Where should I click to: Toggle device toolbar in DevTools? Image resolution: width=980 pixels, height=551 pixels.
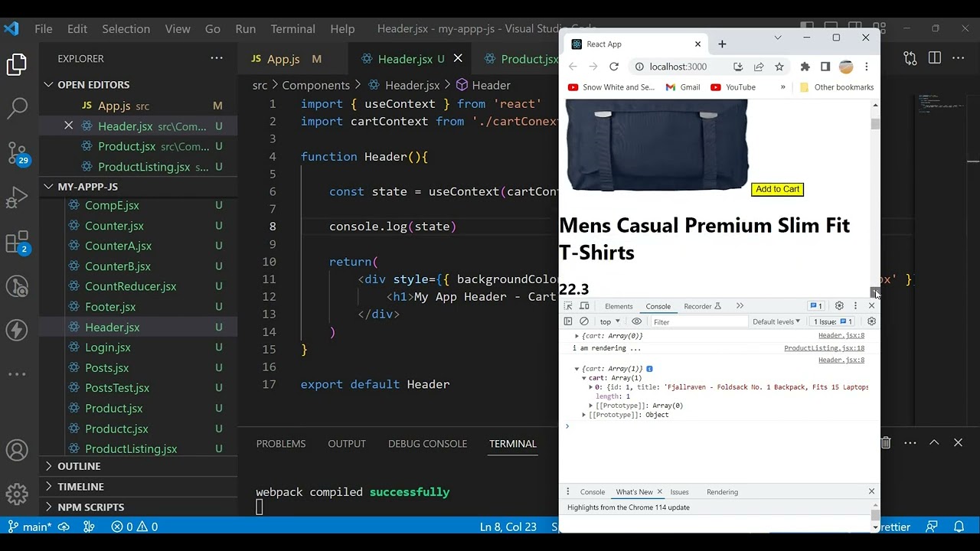pos(584,306)
